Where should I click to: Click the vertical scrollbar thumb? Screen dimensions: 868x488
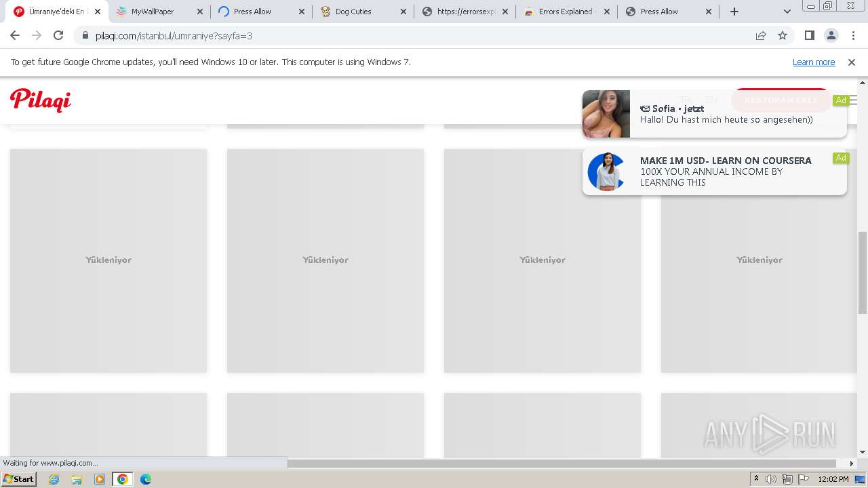[863, 271]
